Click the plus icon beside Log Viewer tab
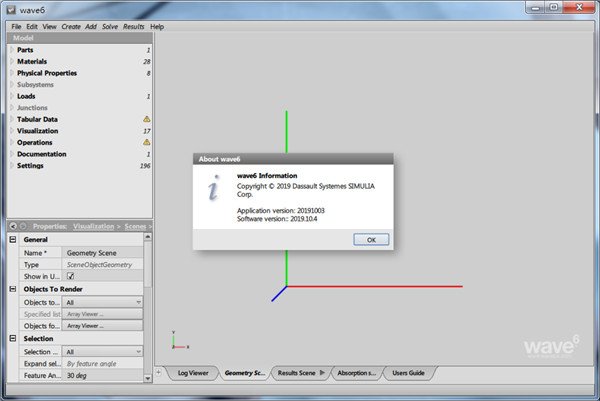 click(158, 372)
